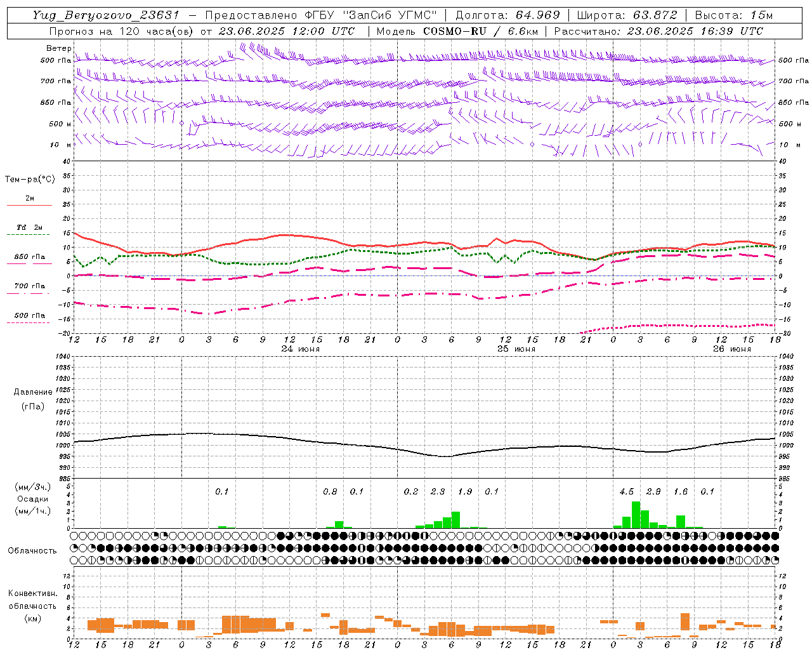Screen dimensions: 812x650
Task: Click the 25 июня date label
Action: click(x=516, y=349)
